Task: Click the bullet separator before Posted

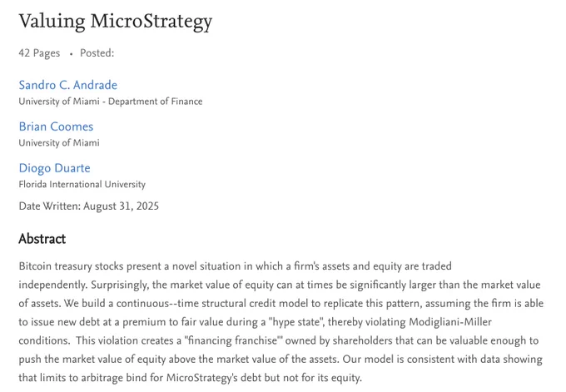Action: point(71,54)
